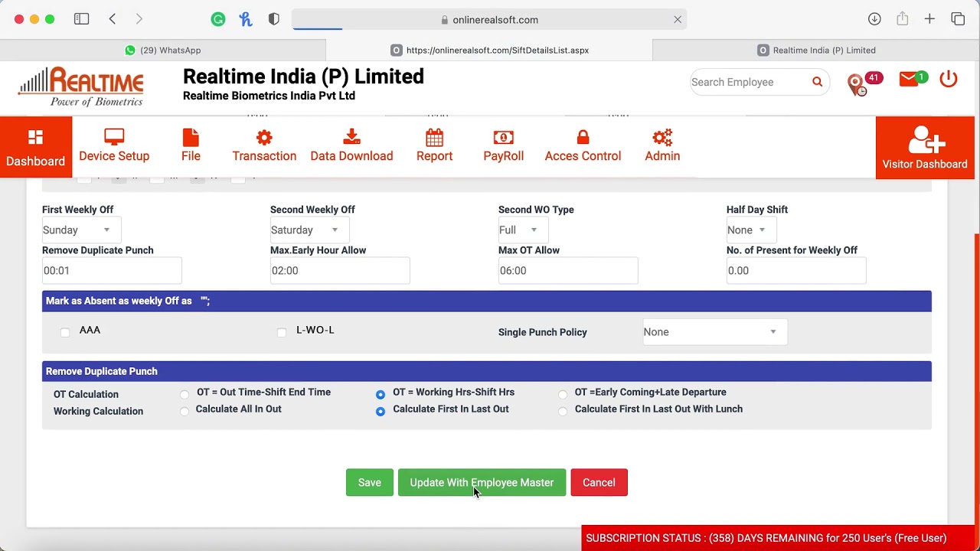This screenshot has height=551, width=980.
Task: Stop page loading X in address bar
Action: pyautogui.click(x=678, y=20)
